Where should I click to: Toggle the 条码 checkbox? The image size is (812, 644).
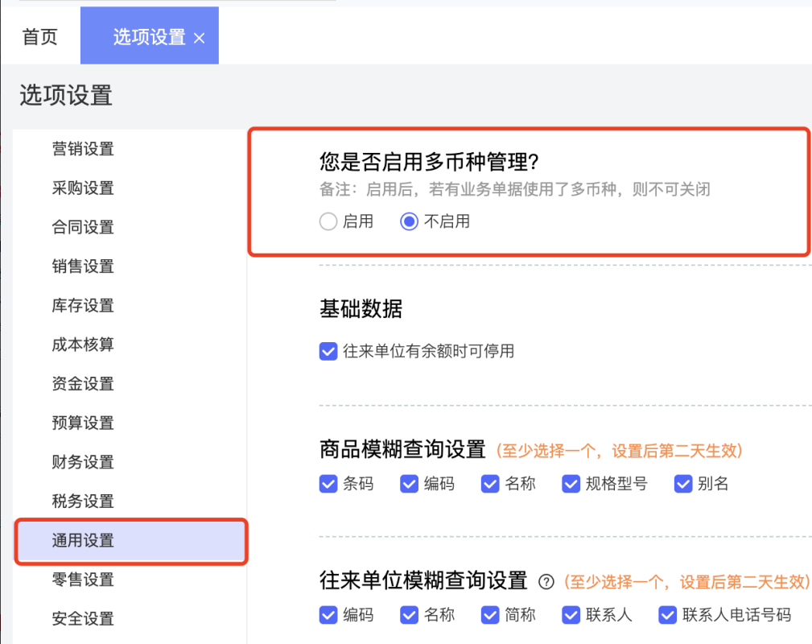pyautogui.click(x=328, y=484)
